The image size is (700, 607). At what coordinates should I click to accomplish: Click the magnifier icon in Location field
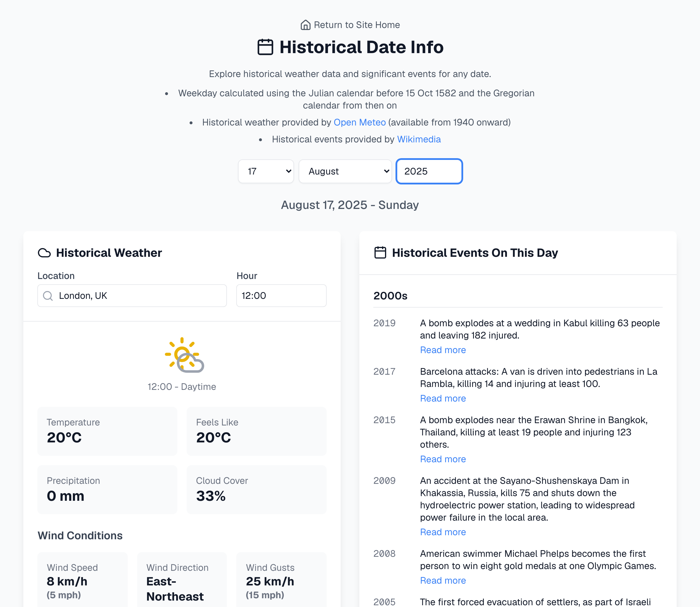point(48,296)
